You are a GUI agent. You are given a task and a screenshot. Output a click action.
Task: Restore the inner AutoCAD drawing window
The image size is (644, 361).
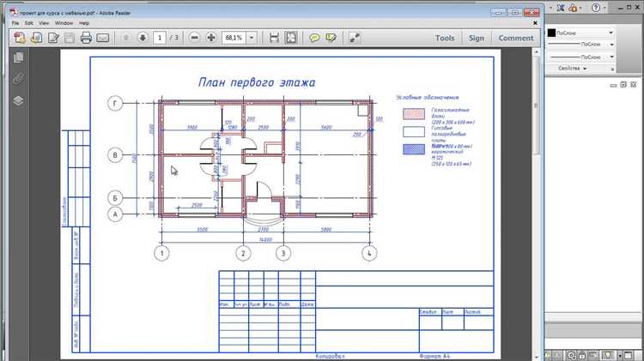[x=623, y=85]
